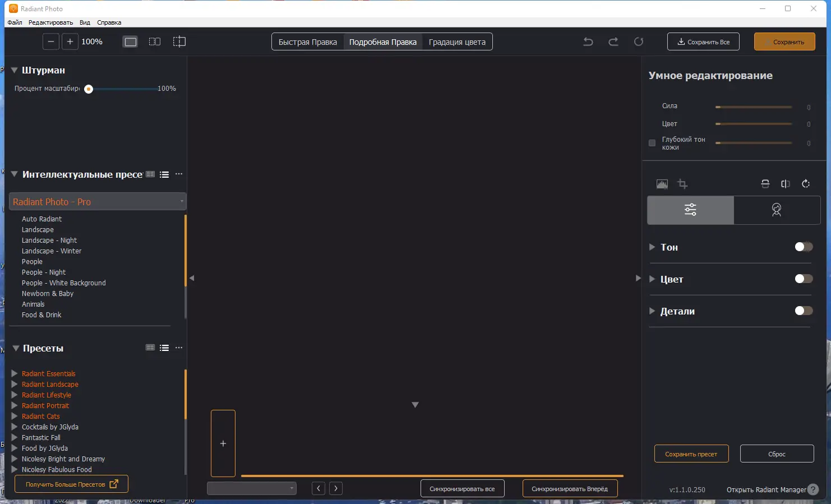
Task: Switch Smart Presets to grid view
Action: click(150, 174)
